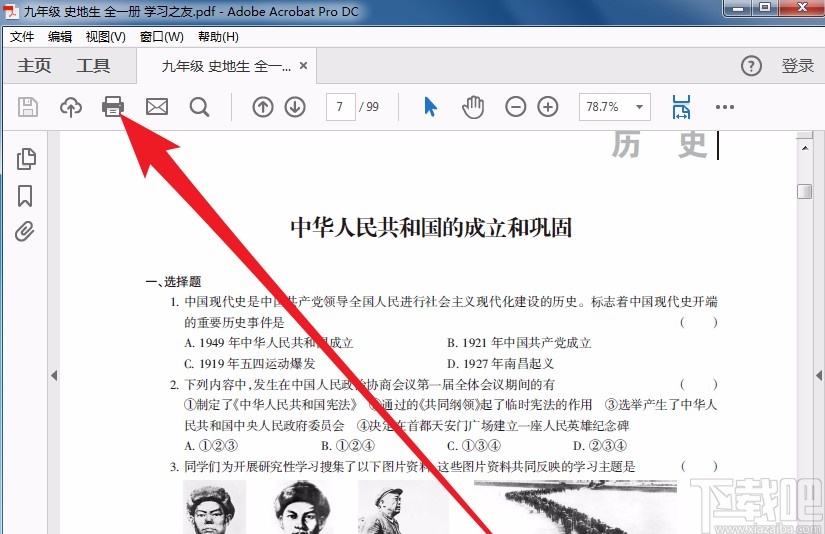Open the 窗口(W) menu
This screenshot has height=534, width=825.
[x=162, y=37]
